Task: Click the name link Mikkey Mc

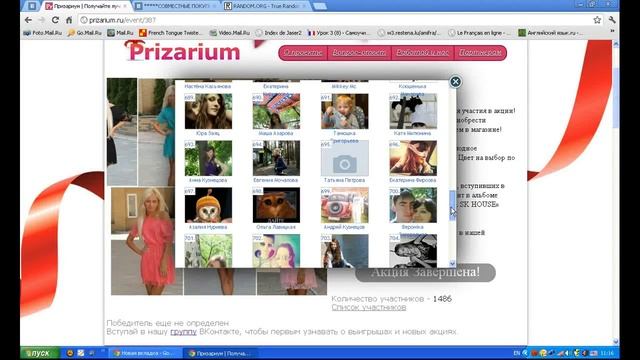Action: point(344,87)
